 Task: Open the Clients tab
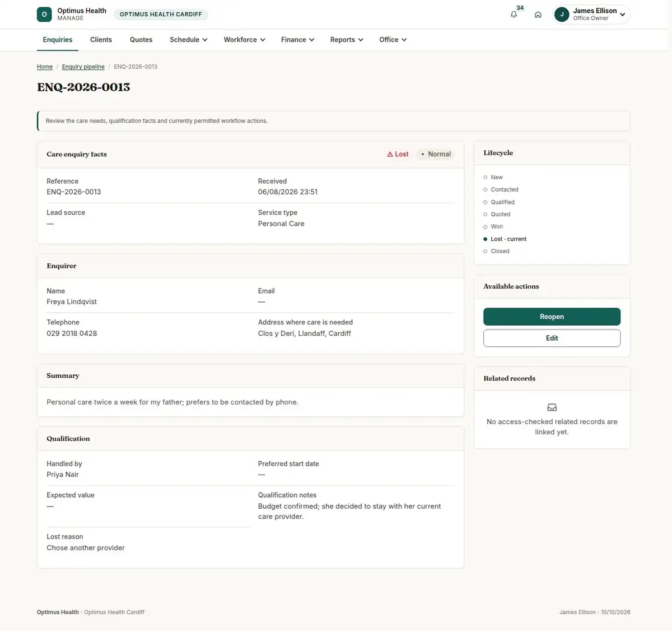point(101,40)
